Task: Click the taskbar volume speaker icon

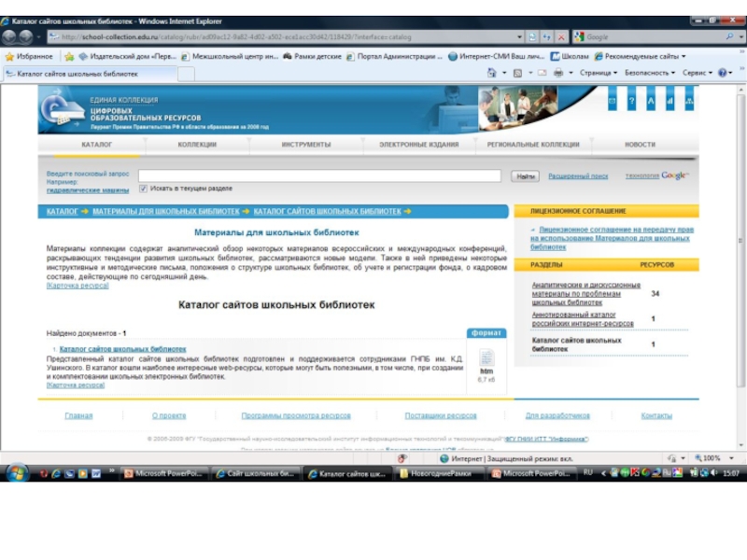Action: pos(713,473)
